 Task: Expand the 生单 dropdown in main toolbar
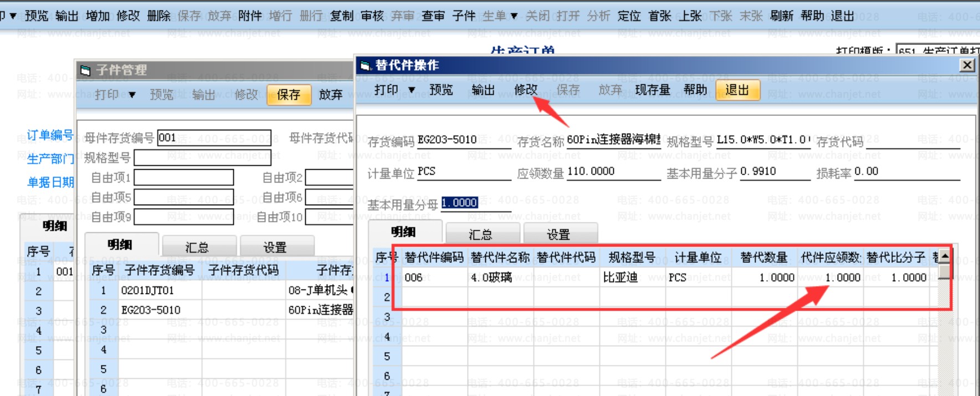coord(514,16)
